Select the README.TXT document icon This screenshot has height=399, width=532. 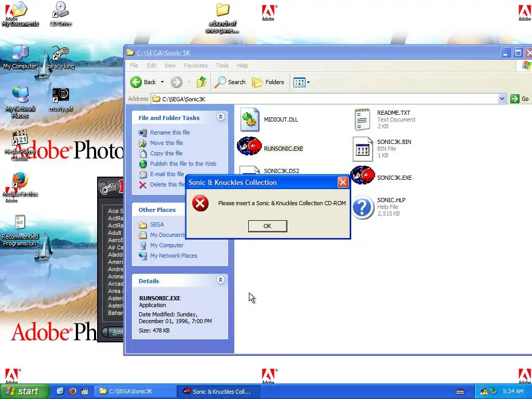click(362, 119)
